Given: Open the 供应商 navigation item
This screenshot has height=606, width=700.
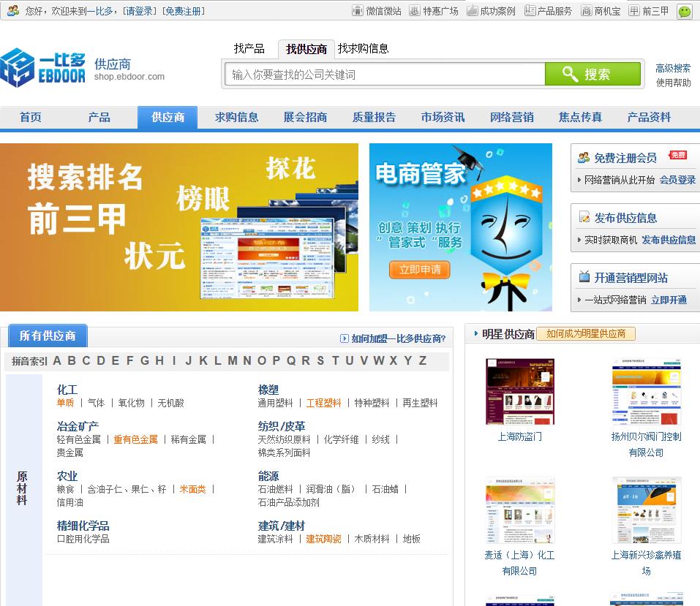Looking at the screenshot, I should coord(168,118).
